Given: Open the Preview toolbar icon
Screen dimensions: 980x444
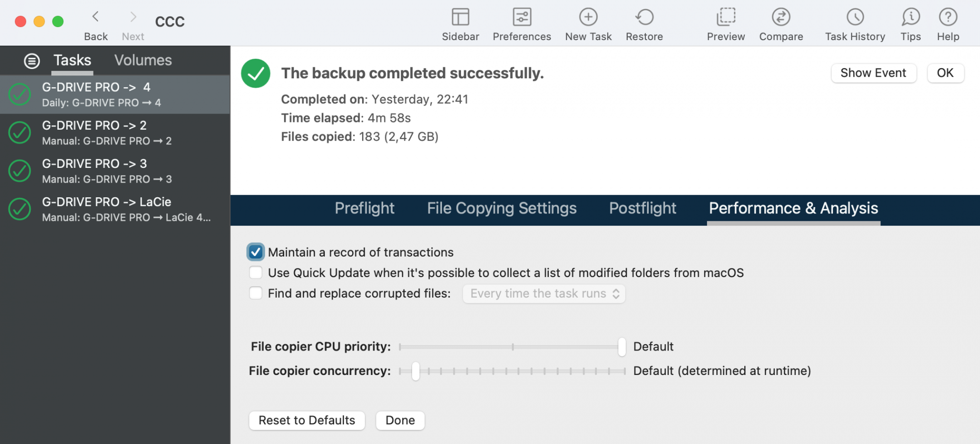Looking at the screenshot, I should tap(726, 18).
